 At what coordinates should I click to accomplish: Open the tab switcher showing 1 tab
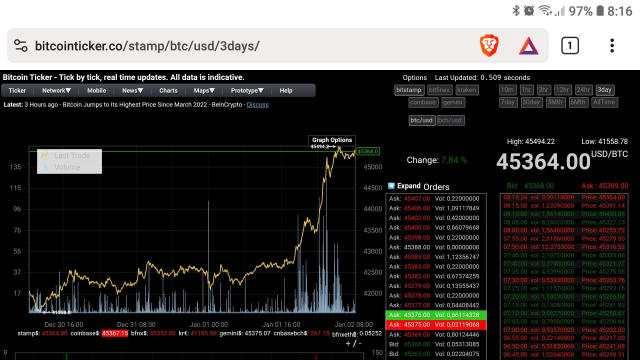click(x=570, y=46)
